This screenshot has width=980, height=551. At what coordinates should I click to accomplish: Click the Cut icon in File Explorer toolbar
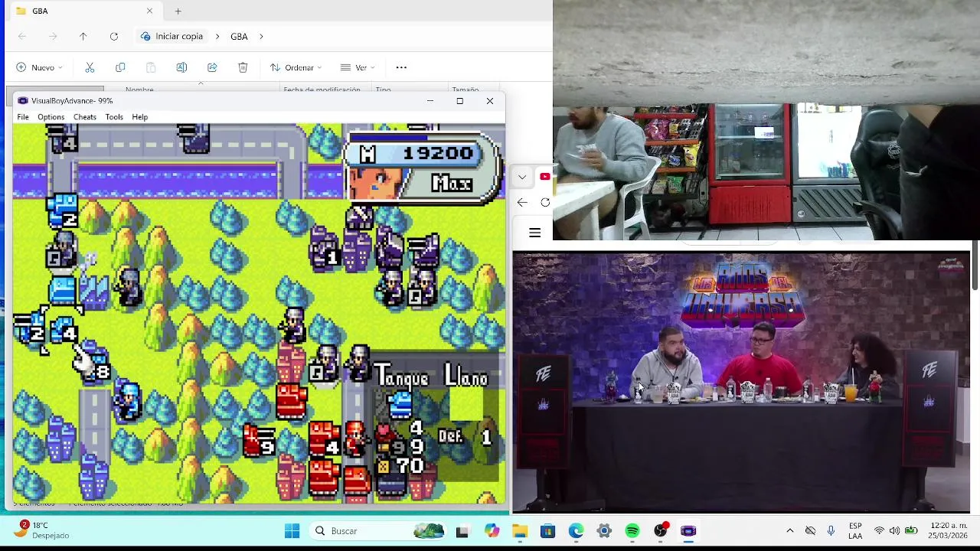pos(90,67)
